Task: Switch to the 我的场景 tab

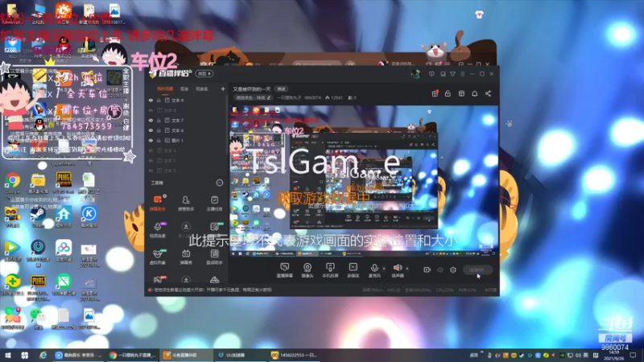Action: (x=165, y=88)
